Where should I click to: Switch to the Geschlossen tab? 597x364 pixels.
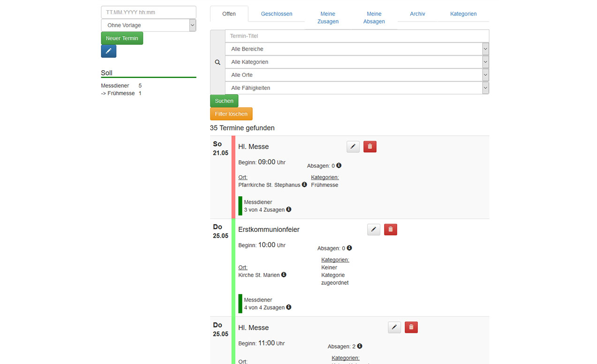277,14
